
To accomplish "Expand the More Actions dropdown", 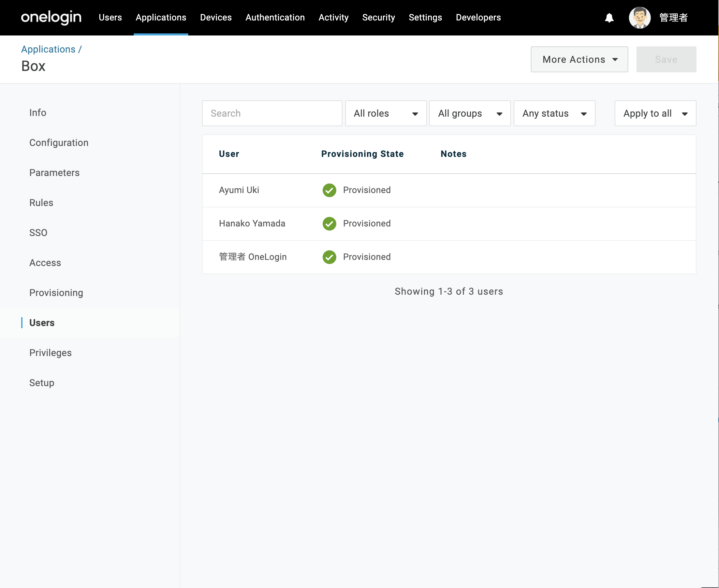I will [x=579, y=59].
